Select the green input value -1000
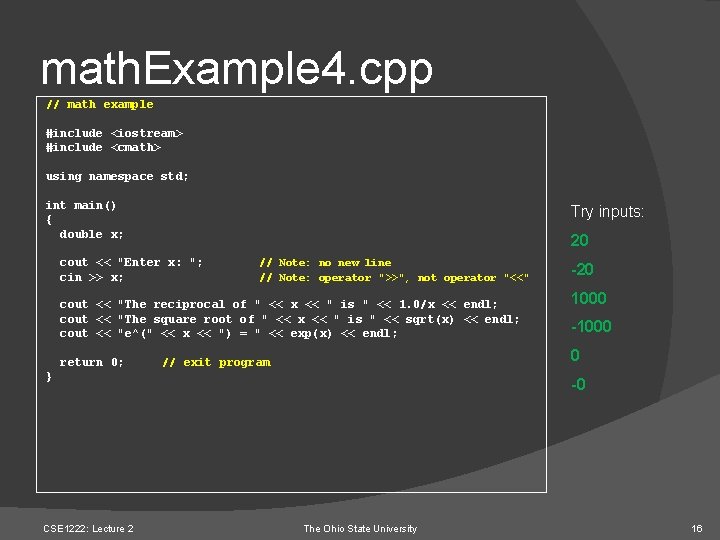 pyautogui.click(x=591, y=326)
